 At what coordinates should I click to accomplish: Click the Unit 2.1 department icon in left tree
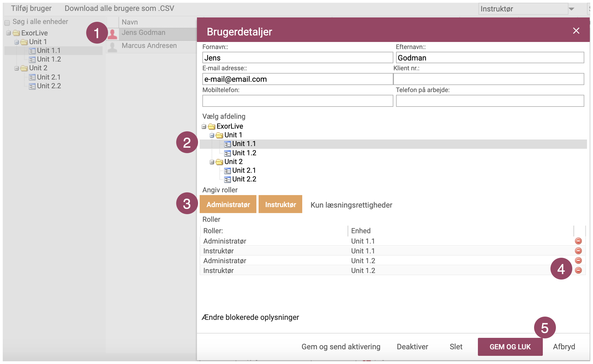click(x=32, y=77)
